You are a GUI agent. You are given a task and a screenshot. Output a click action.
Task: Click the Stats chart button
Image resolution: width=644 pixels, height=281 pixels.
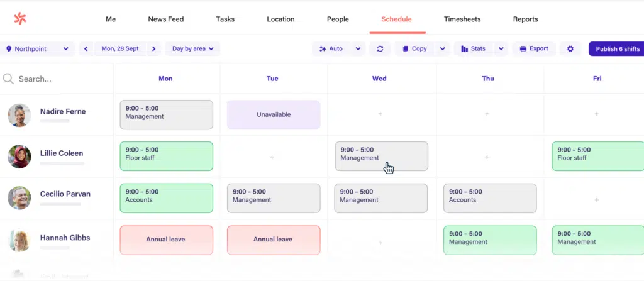(x=473, y=49)
